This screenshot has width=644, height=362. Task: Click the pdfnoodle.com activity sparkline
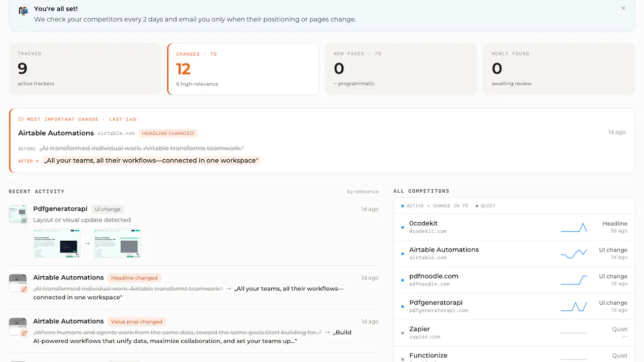(x=574, y=280)
